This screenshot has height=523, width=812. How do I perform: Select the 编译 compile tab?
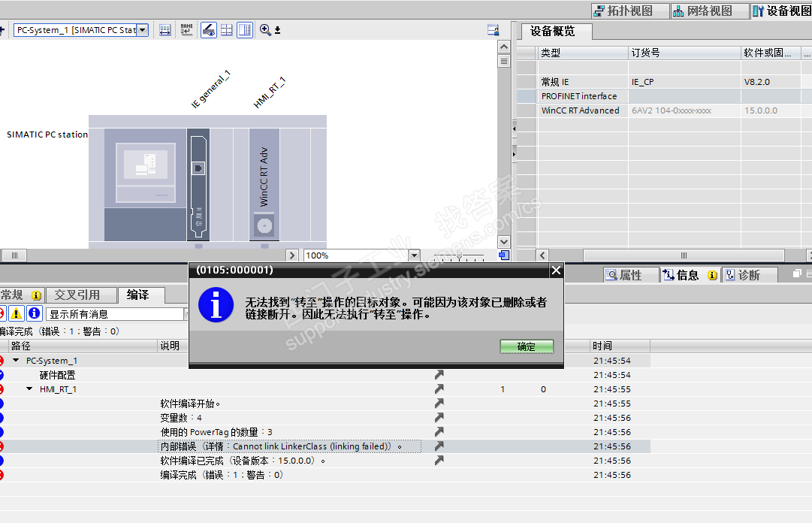(141, 295)
